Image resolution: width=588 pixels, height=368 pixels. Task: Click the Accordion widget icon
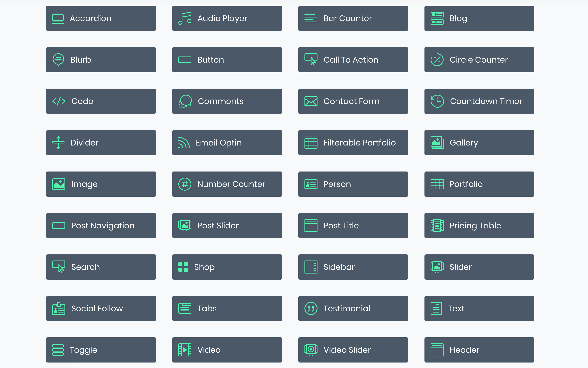(58, 18)
